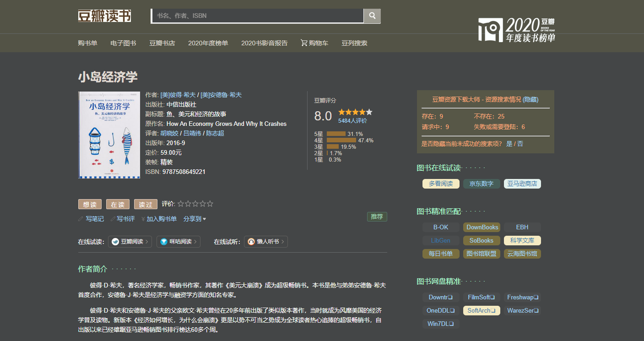Open translator link 陈志超
This screenshot has width=644, height=341.
coord(215,133)
